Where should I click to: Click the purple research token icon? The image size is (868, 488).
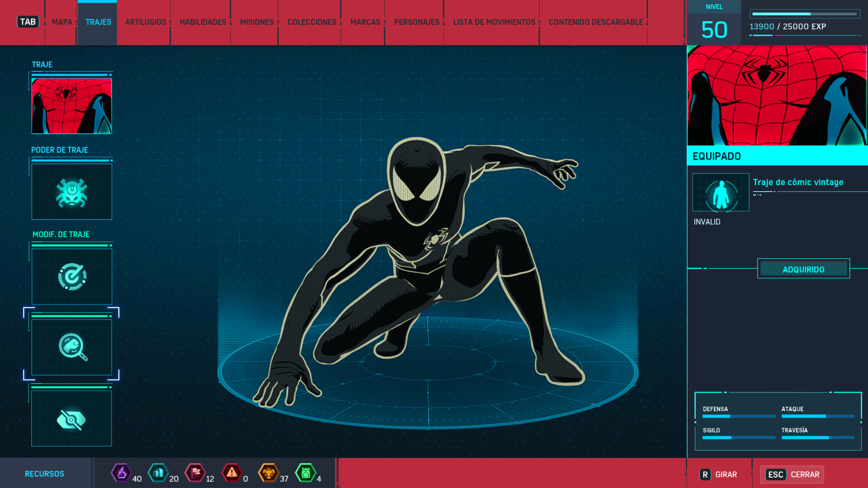point(121,473)
